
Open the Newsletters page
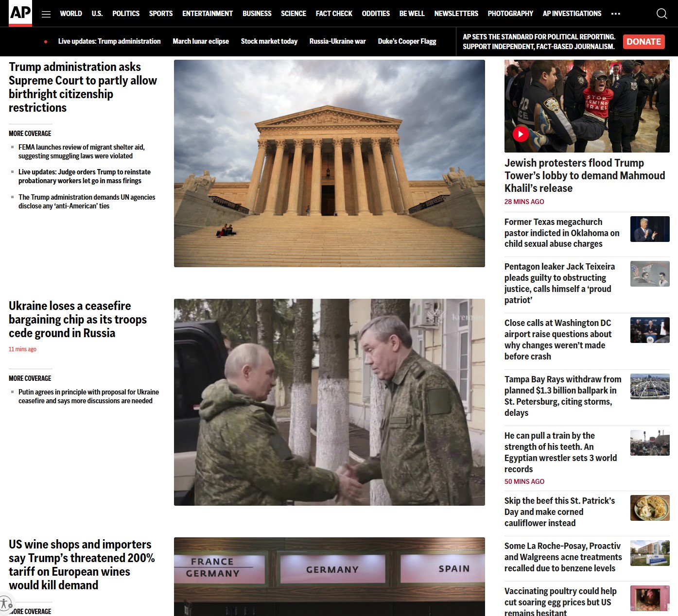[x=456, y=14]
